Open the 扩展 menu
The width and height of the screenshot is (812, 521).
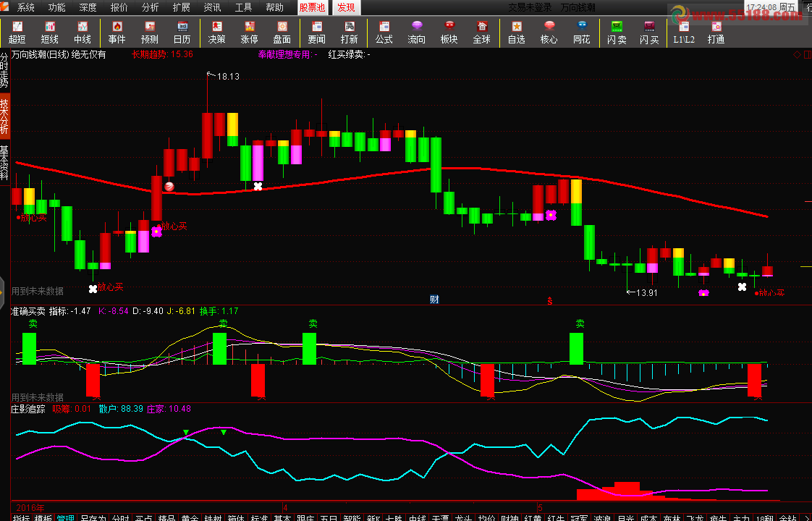[181, 7]
